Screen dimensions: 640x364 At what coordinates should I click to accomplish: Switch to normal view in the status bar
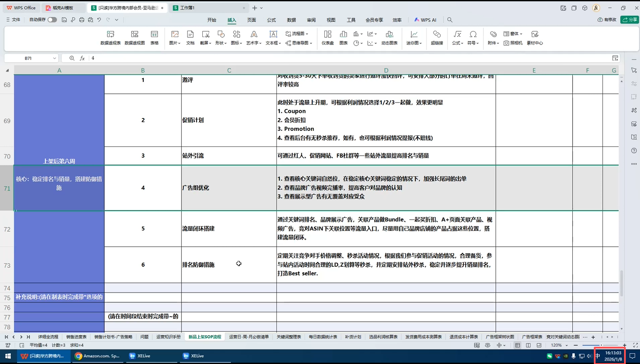click(518, 345)
